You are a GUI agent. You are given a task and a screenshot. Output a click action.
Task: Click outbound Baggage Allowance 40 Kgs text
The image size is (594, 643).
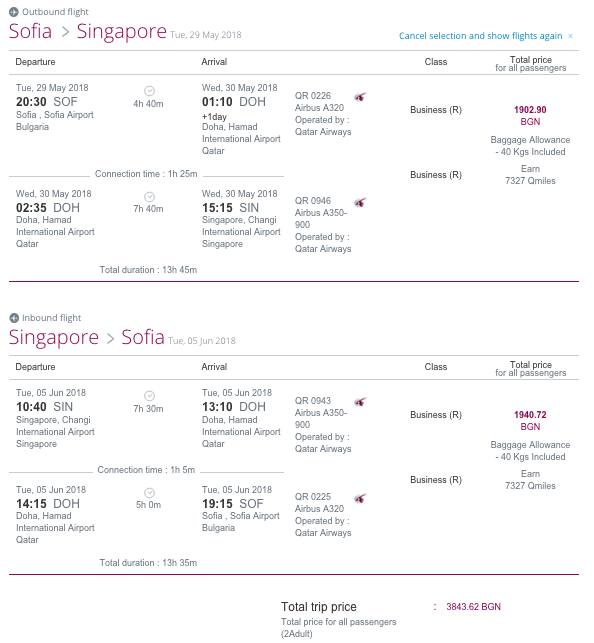point(530,146)
